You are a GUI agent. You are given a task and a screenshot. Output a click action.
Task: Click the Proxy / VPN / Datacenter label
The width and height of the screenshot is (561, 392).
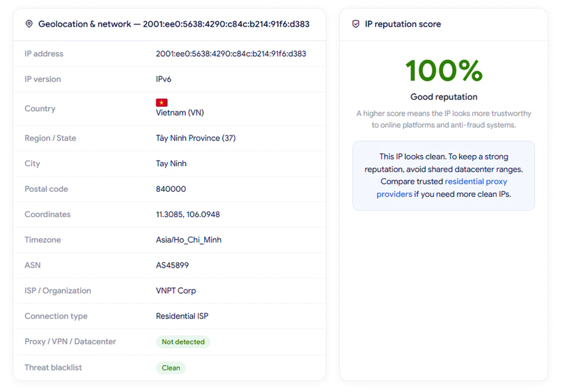tap(70, 341)
